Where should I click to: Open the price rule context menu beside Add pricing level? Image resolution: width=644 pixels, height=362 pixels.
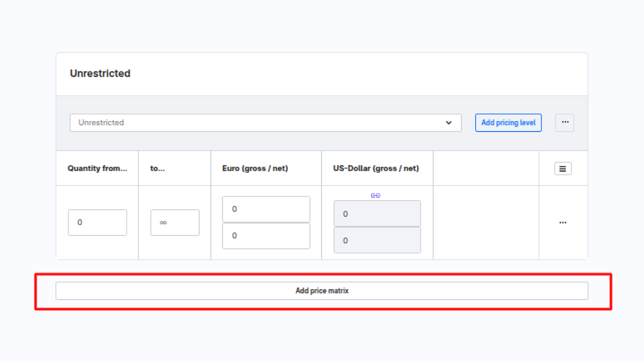[x=565, y=123]
